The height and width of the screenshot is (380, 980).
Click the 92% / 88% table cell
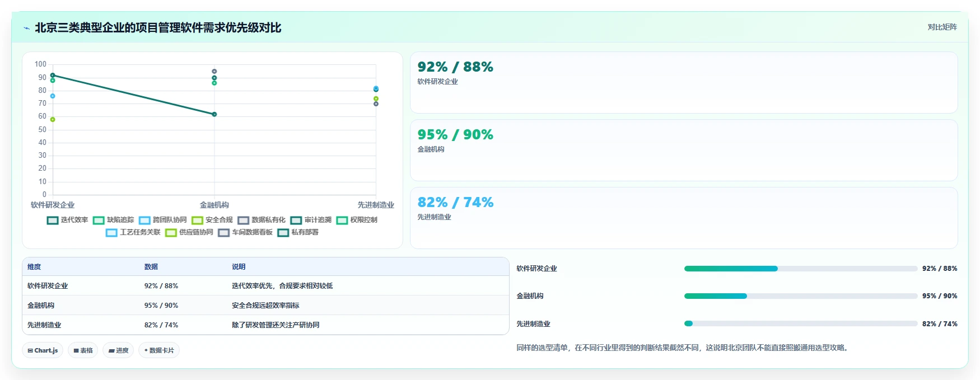[161, 286]
